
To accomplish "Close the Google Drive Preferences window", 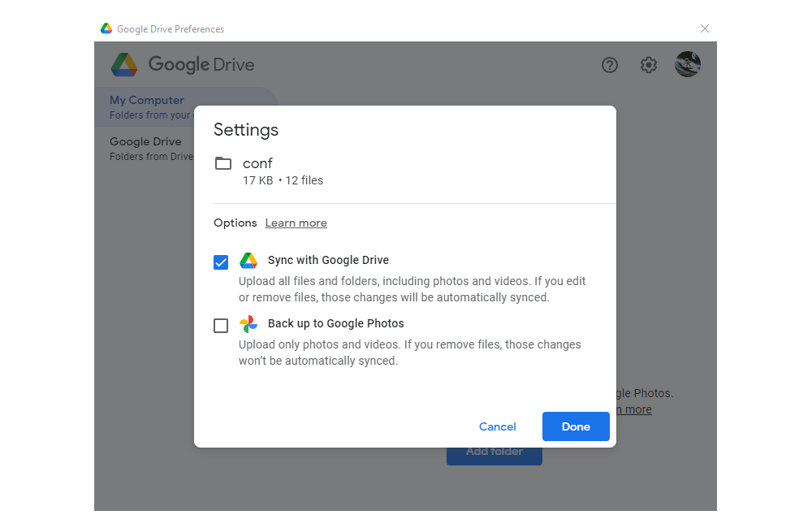I will point(705,28).
